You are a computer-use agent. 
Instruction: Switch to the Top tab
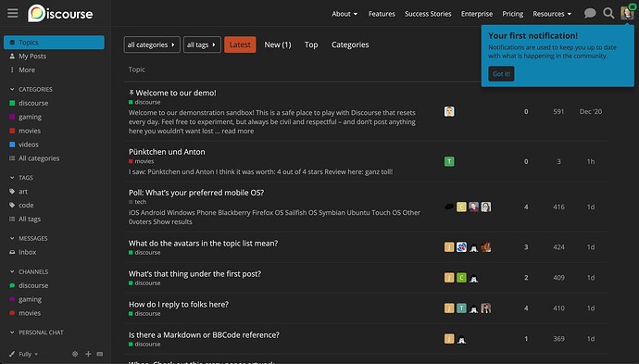311,44
